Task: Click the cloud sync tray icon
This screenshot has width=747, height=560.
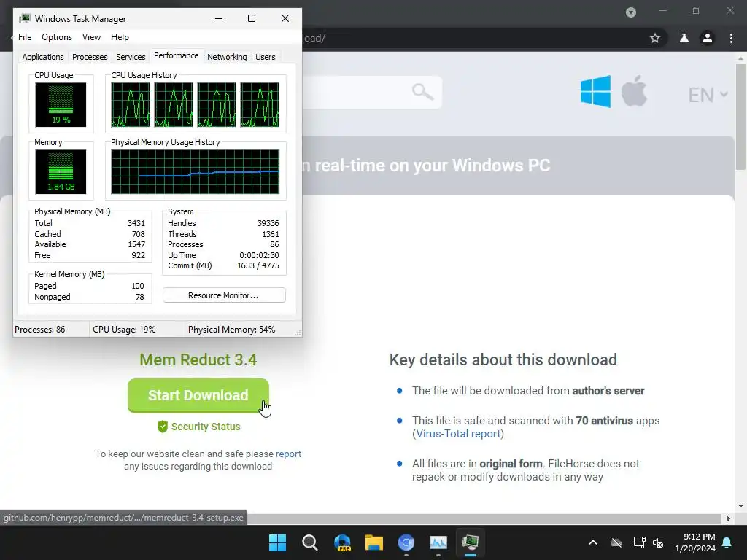Action: [616, 542]
